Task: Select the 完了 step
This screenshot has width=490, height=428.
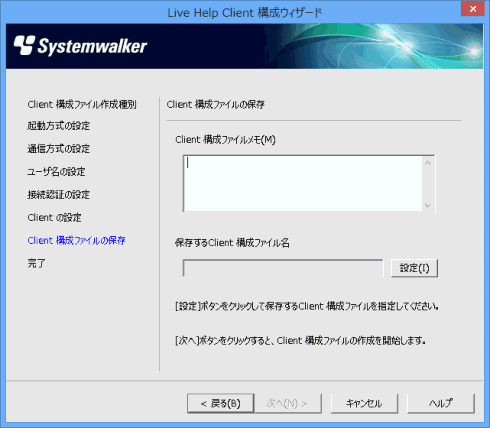Action: coord(36,263)
